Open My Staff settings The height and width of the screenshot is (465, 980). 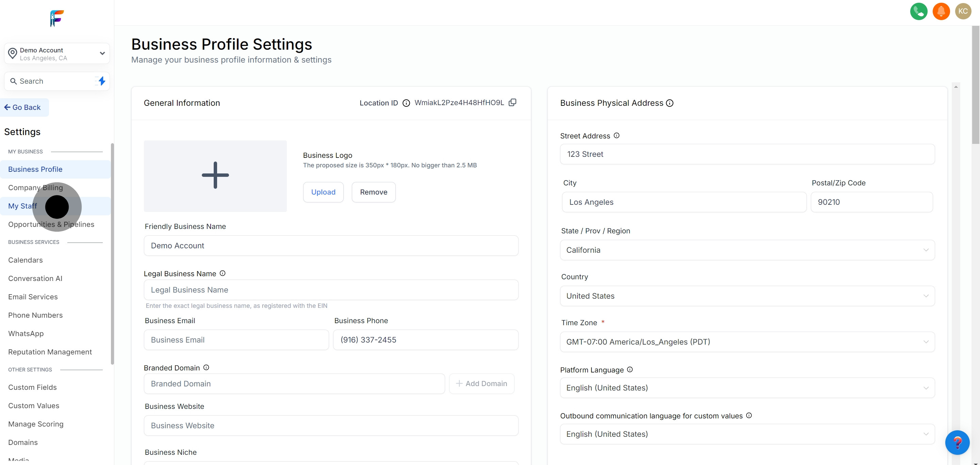22,206
